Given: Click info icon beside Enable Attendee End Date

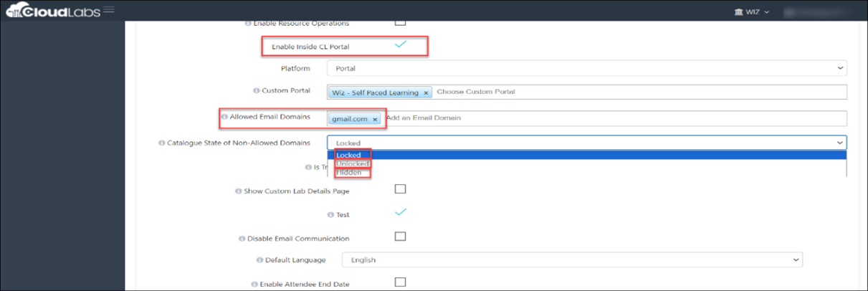Looking at the screenshot, I should [x=254, y=285].
